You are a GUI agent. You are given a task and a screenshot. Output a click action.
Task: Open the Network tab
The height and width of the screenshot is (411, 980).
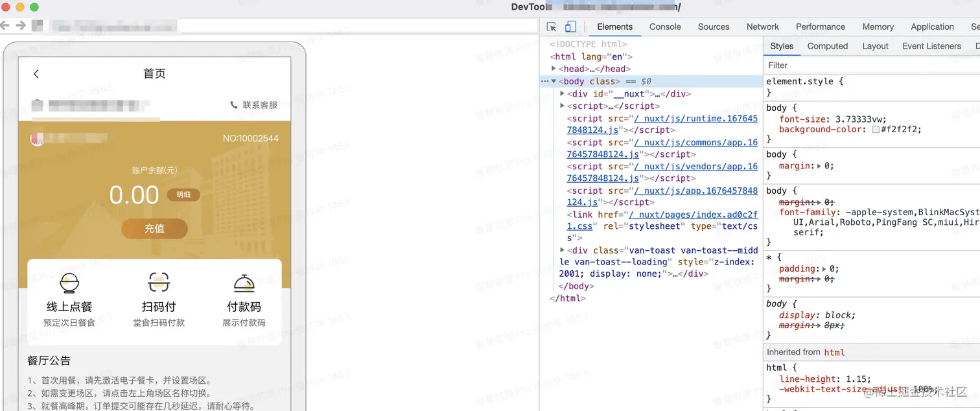(x=763, y=27)
